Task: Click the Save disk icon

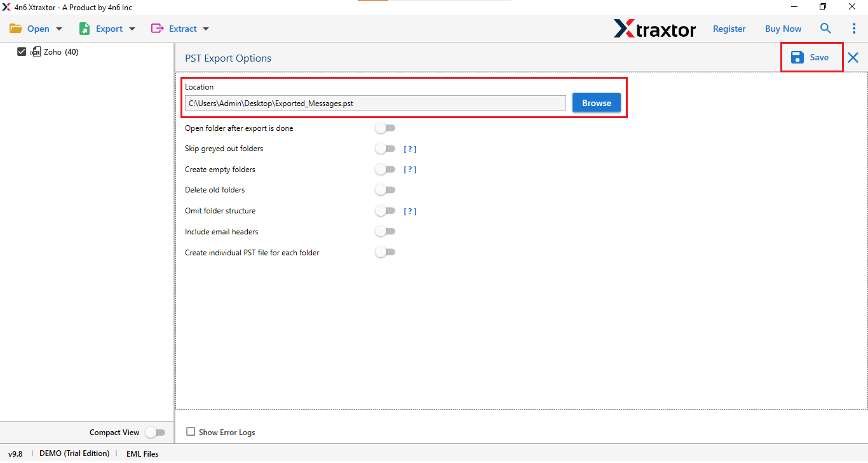Action: (798, 57)
